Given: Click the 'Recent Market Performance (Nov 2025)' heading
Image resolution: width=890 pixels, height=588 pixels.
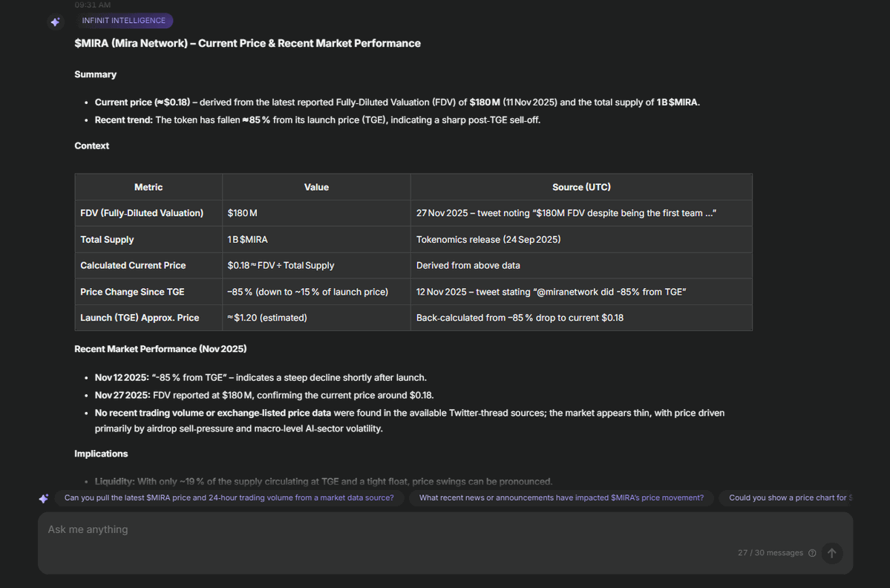Looking at the screenshot, I should tap(160, 349).
